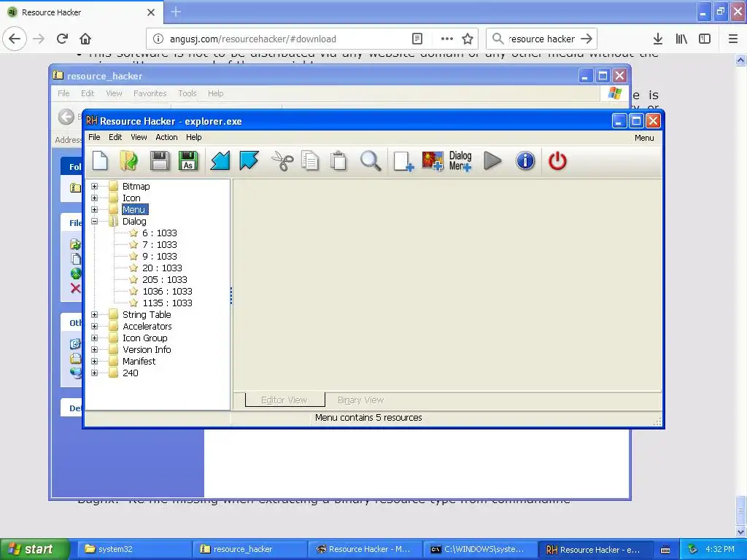Image resolution: width=747 pixels, height=560 pixels.
Task: Expand the Icon tree node
Action: pyautogui.click(x=94, y=198)
